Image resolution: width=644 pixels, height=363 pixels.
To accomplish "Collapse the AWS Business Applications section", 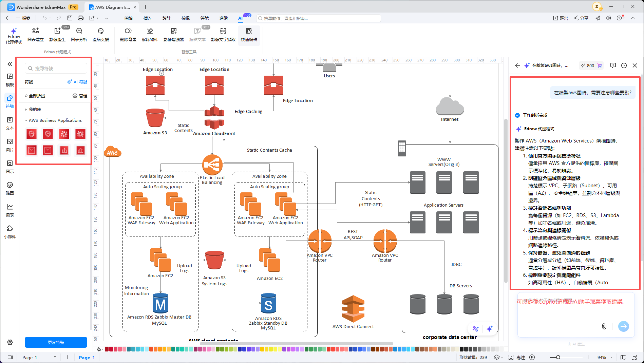I will point(26,120).
